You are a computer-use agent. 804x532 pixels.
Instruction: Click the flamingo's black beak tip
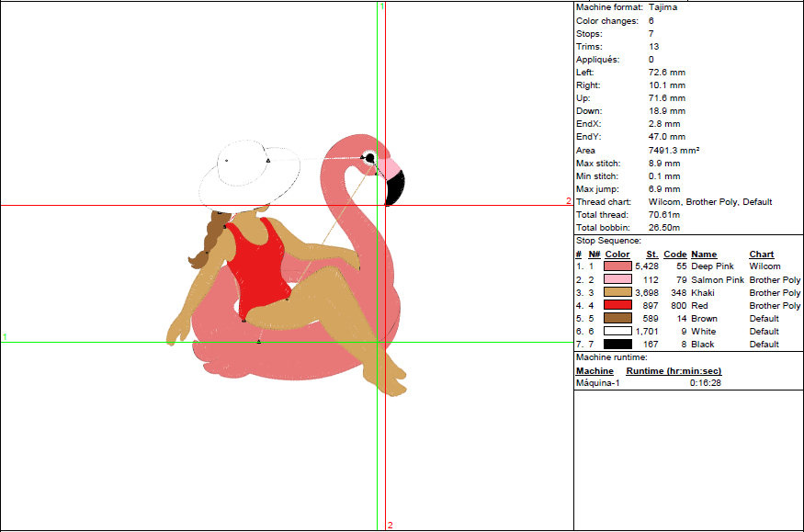point(397,191)
